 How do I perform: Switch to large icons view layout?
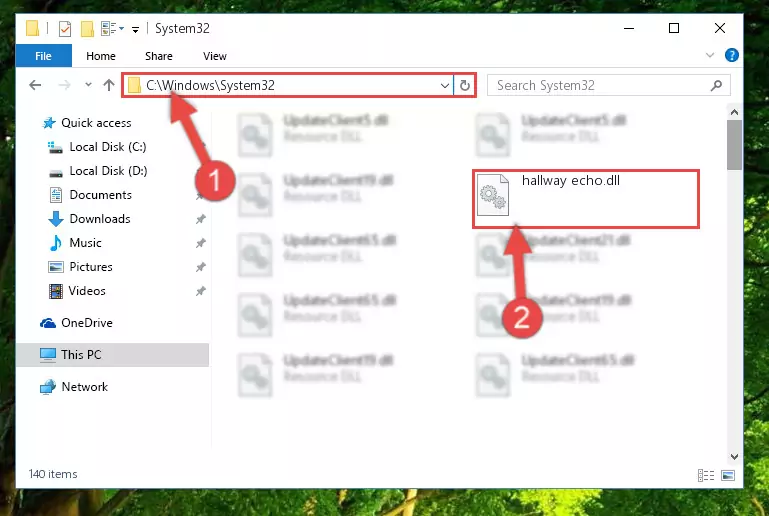pos(728,475)
